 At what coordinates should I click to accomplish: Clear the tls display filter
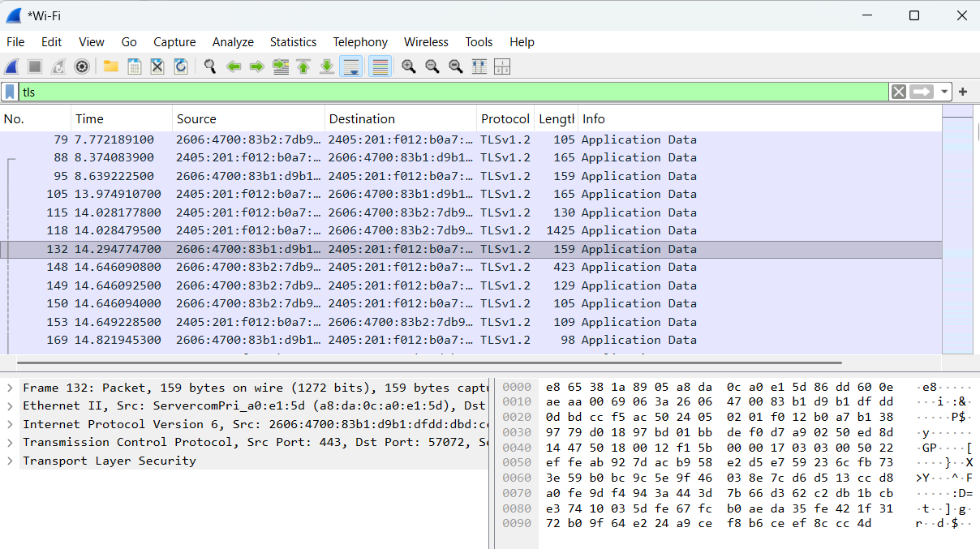(898, 92)
